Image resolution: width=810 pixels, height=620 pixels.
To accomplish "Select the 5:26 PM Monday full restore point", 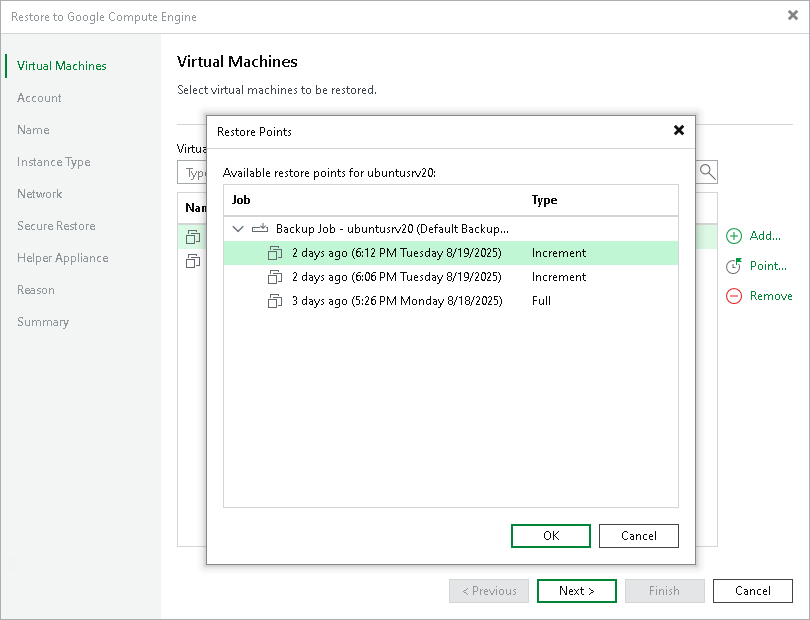I will point(450,301).
